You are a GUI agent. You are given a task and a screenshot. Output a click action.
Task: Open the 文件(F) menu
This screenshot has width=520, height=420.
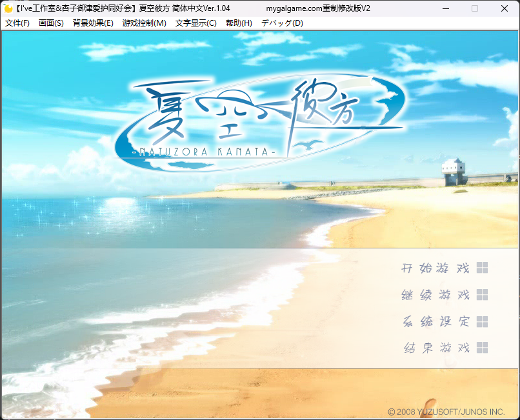click(17, 23)
